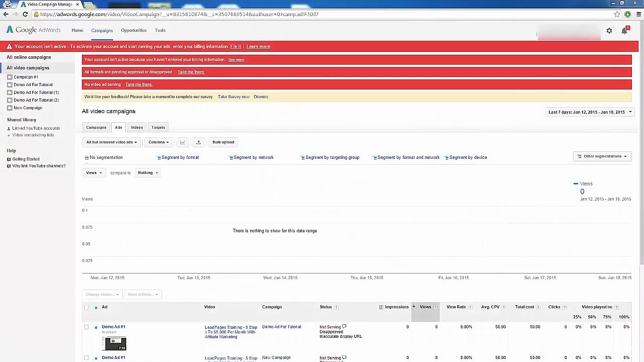Open the More actions dropdown
This screenshot has height=362, width=644.
[x=142, y=295]
